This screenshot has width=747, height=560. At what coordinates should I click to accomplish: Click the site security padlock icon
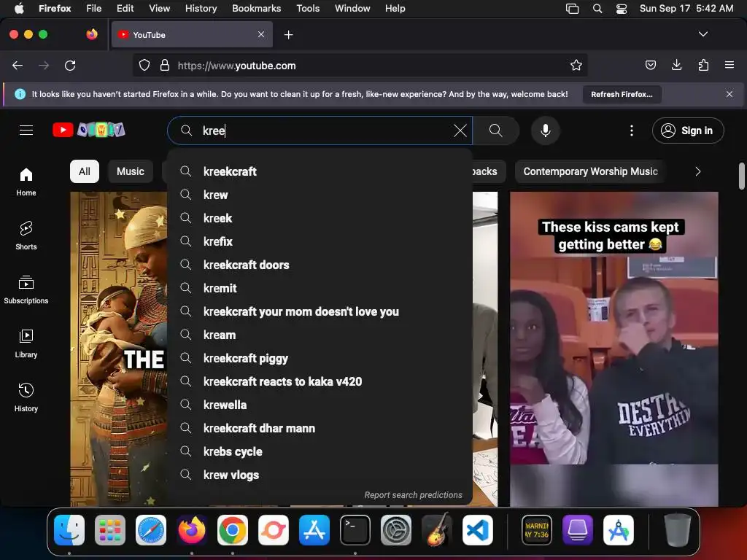[165, 65]
